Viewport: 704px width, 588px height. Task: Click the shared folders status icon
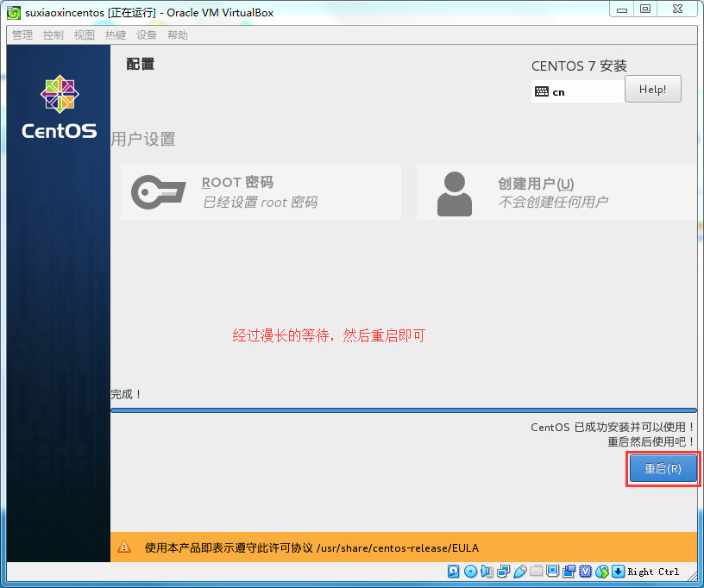coord(536,571)
